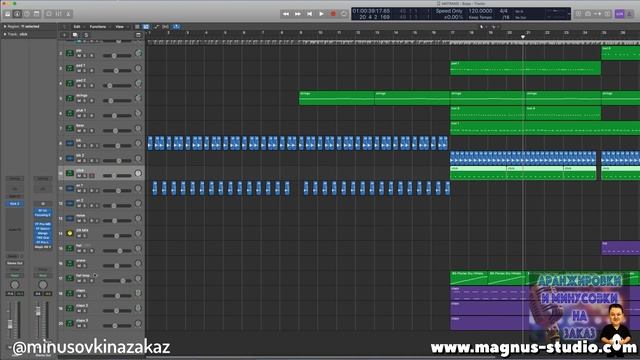The height and width of the screenshot is (360, 640).
Task: Solo the pad 2 track (track 4)
Action: click(x=85, y=86)
